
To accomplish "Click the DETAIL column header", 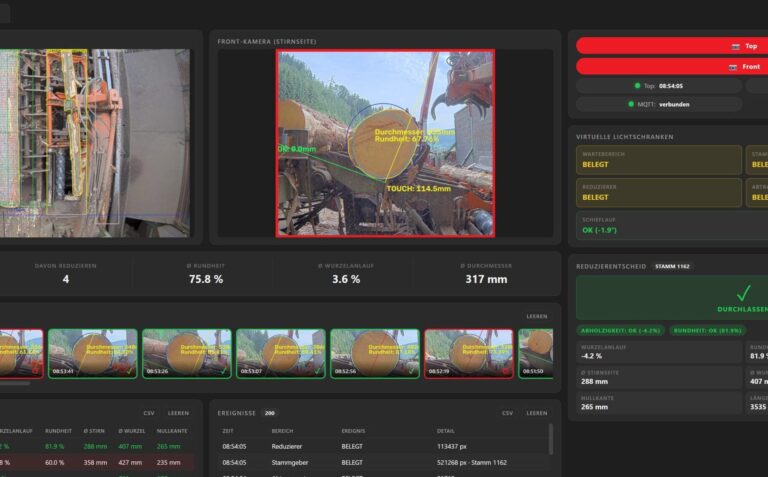I will 446,431.
